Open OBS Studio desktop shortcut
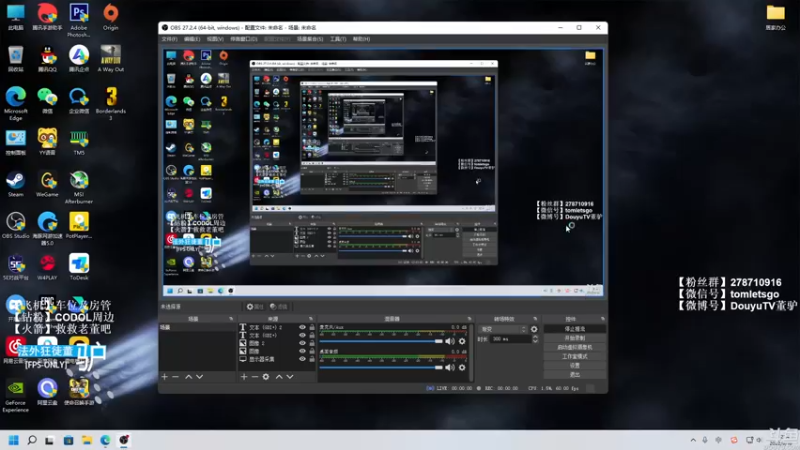 [x=15, y=226]
